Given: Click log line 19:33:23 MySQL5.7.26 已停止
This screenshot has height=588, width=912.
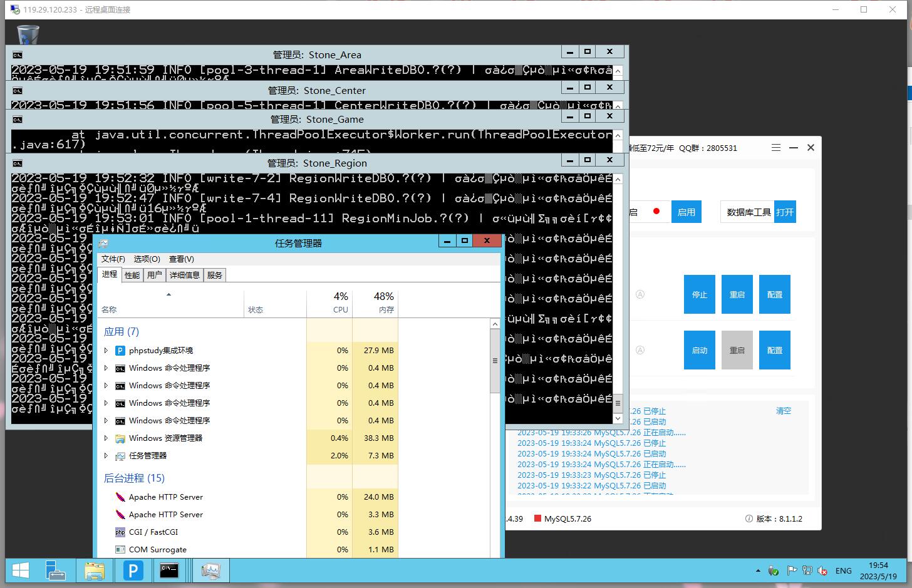Looking at the screenshot, I should 591,475.
